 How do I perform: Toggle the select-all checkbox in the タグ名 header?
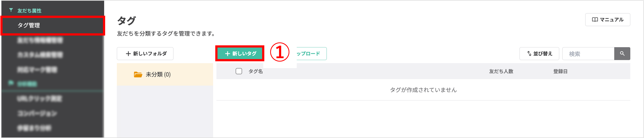[x=239, y=71]
